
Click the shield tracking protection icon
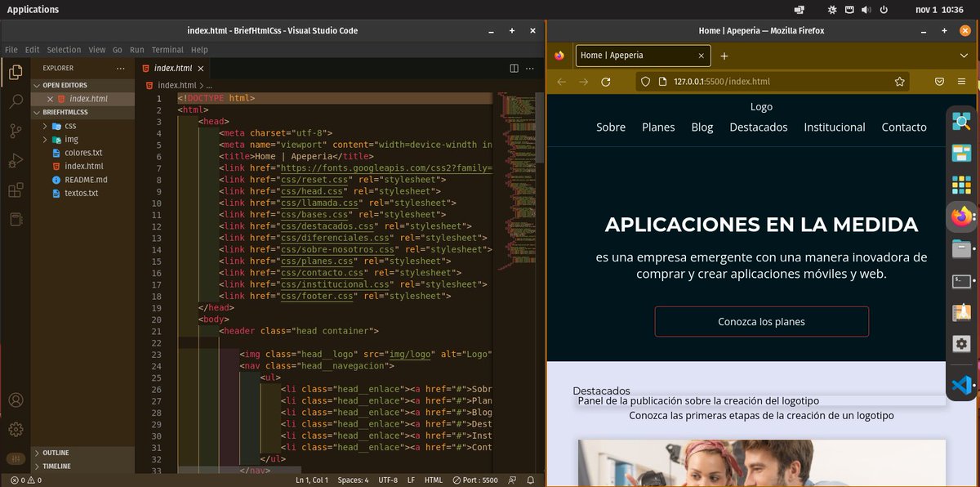pos(645,82)
